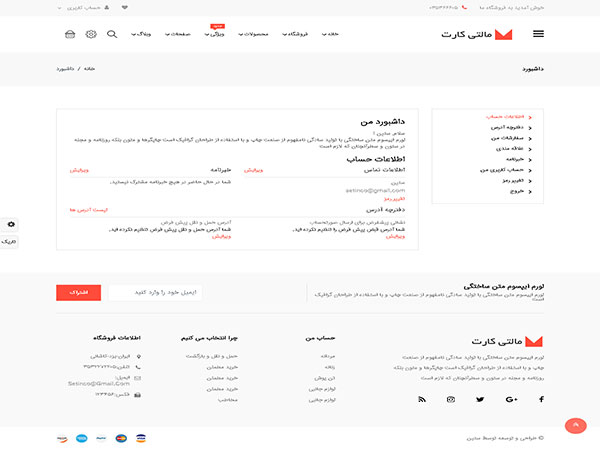
Task: Click the مالتی کارت logo in header
Action: 476,34
